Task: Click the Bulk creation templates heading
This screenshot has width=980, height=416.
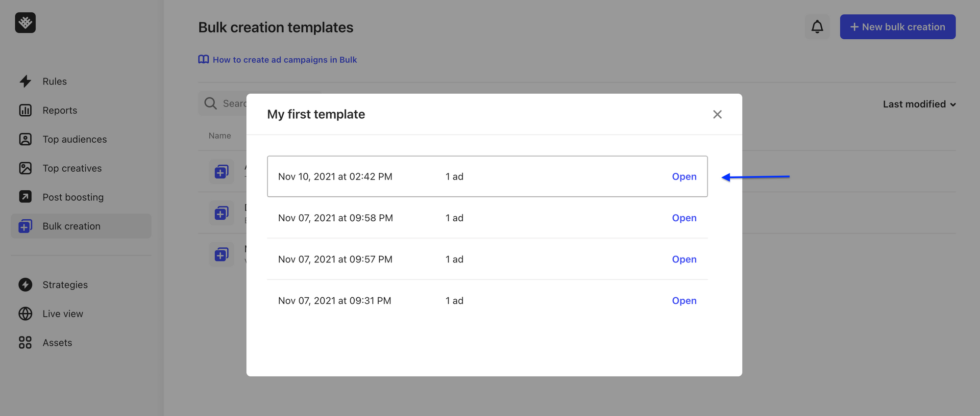Action: pyautogui.click(x=276, y=27)
